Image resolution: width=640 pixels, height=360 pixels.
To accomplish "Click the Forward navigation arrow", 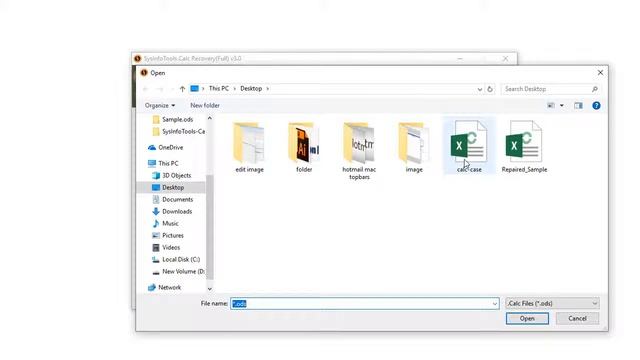I will [160, 89].
